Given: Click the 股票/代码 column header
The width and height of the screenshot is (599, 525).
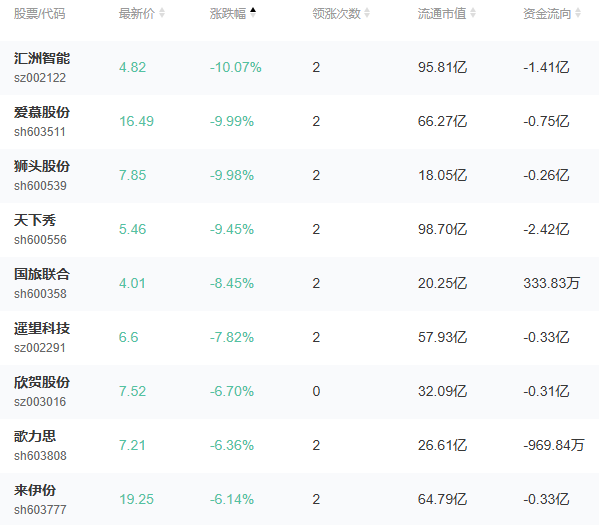Looking at the screenshot, I should [x=40, y=14].
